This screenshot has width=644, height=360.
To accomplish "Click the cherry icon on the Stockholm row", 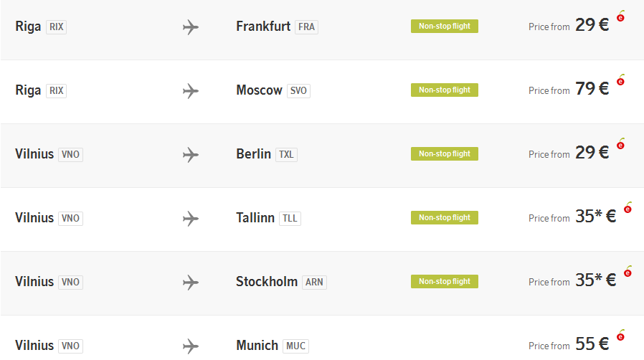I will pyautogui.click(x=628, y=271).
